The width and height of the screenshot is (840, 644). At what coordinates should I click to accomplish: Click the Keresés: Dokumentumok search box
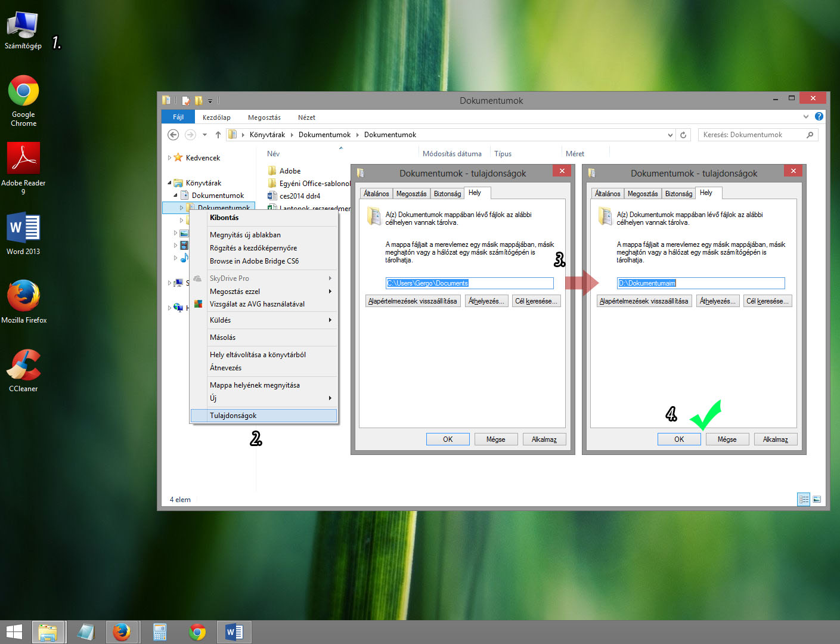751,135
